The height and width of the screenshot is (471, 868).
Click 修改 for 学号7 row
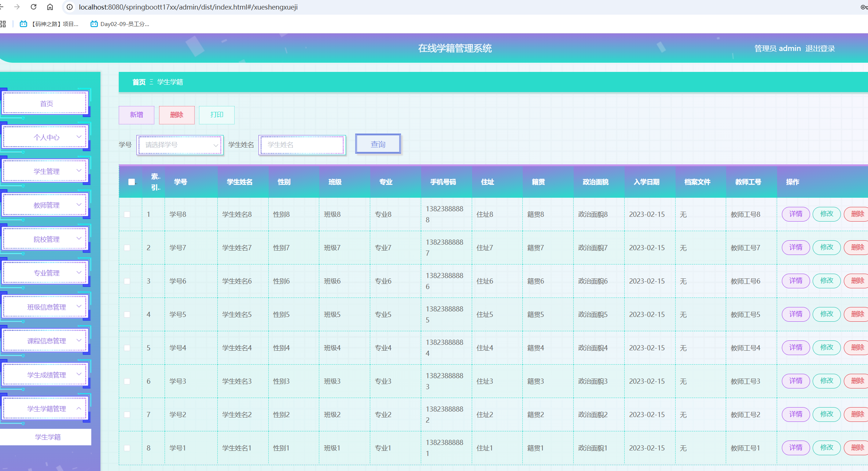pos(827,247)
